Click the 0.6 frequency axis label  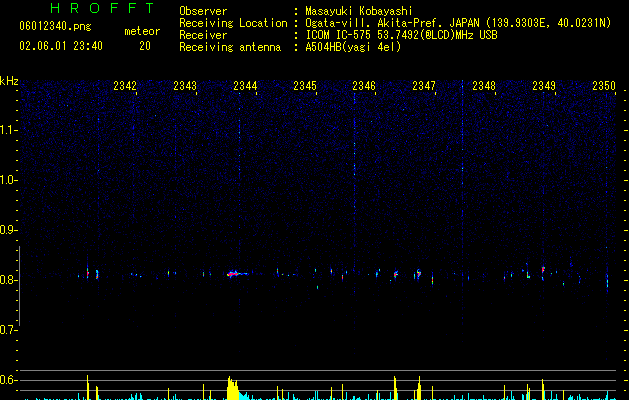pyautogui.click(x=8, y=380)
